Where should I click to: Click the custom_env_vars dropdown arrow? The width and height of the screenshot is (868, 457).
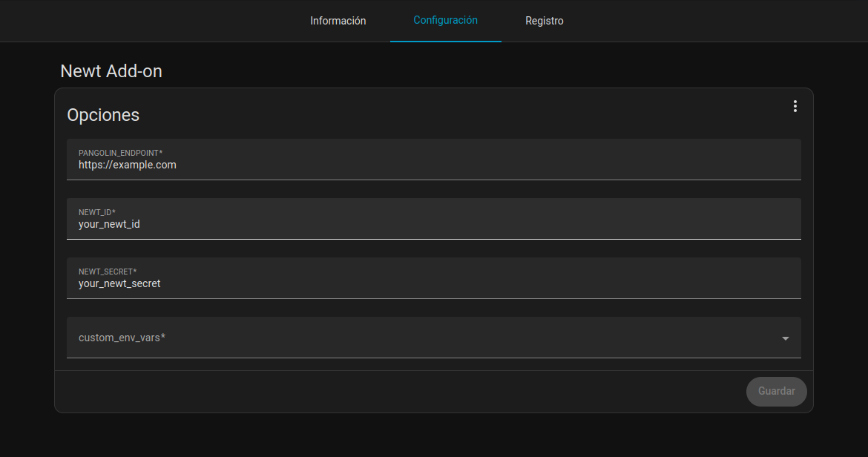point(785,338)
